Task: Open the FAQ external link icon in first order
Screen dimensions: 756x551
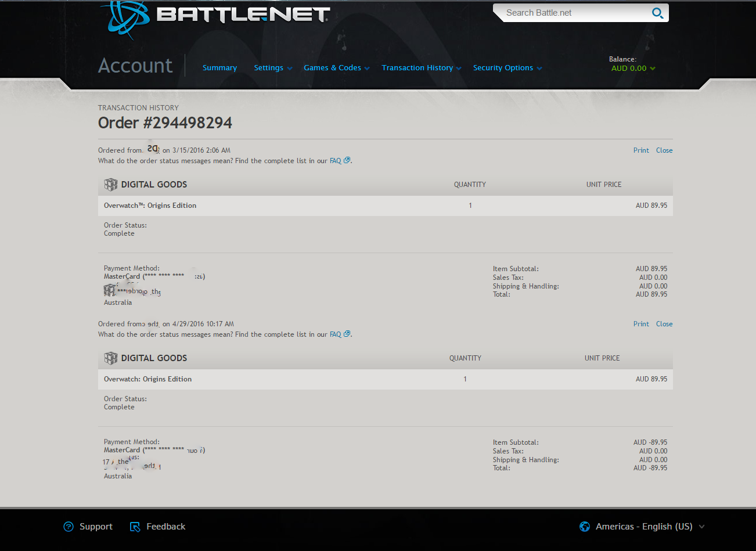Action: pos(347,160)
